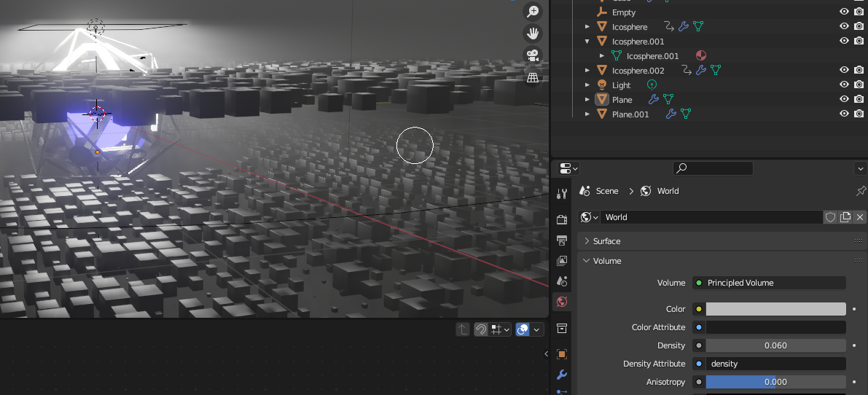Toggle the pin icon in properties editor
868x395 pixels.
[861, 191]
